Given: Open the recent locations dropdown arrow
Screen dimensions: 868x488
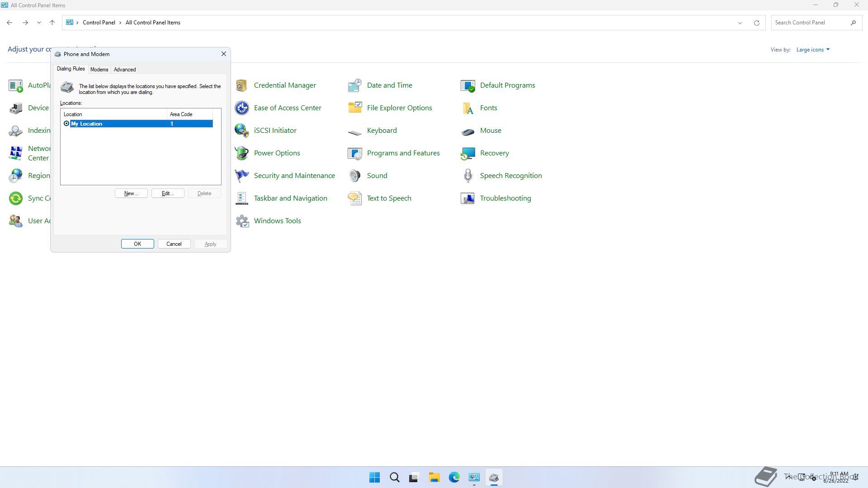Looking at the screenshot, I should [39, 23].
